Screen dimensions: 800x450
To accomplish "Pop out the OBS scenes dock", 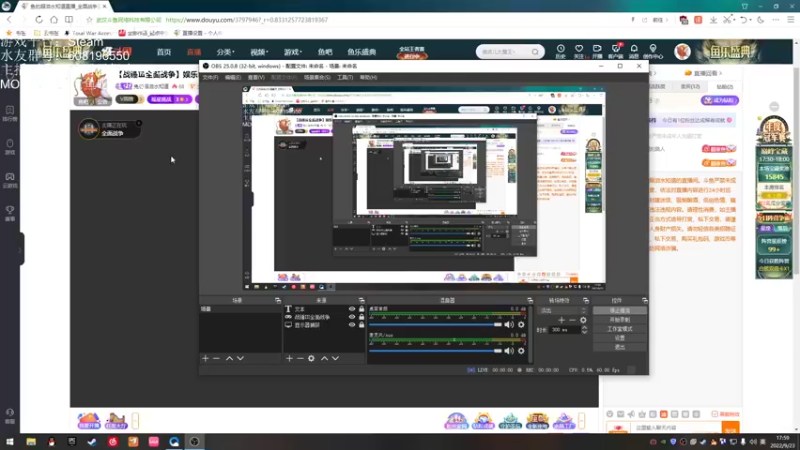I will click(278, 301).
